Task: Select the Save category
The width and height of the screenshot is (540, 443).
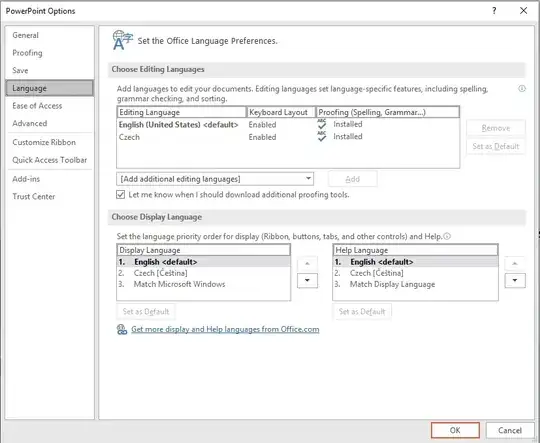Action: pyautogui.click(x=20, y=70)
